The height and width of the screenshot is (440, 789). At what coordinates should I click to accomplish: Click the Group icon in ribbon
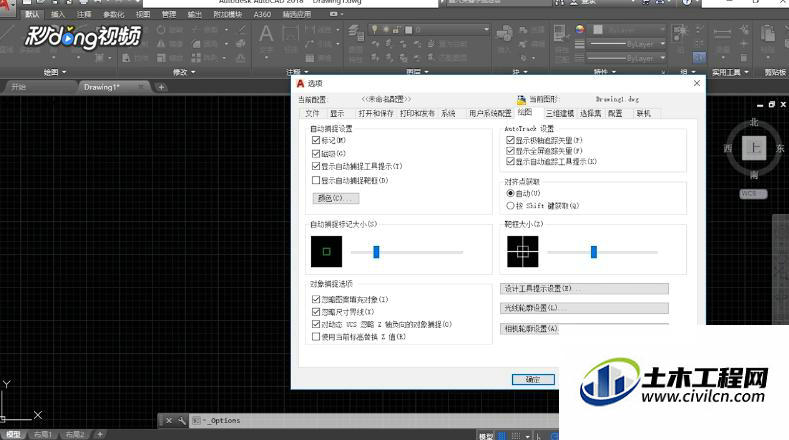pyautogui.click(x=680, y=32)
